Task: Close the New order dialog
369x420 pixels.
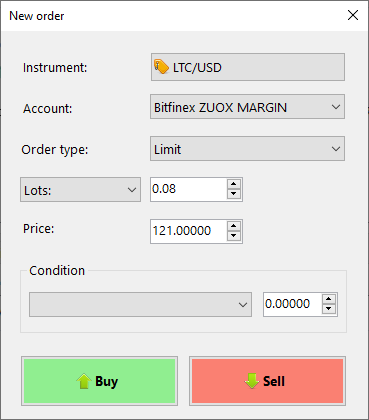Action: coord(353,15)
